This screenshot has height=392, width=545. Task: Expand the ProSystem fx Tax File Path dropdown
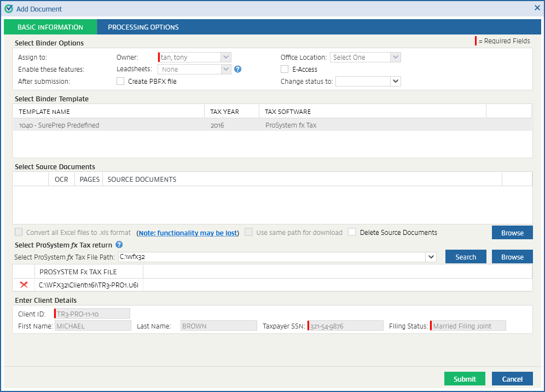(431, 257)
